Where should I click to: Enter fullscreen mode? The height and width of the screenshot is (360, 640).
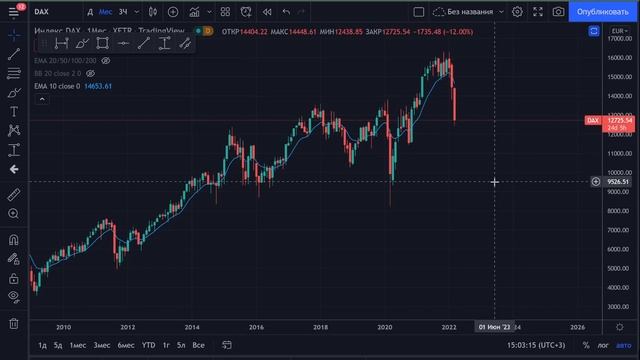click(538, 12)
